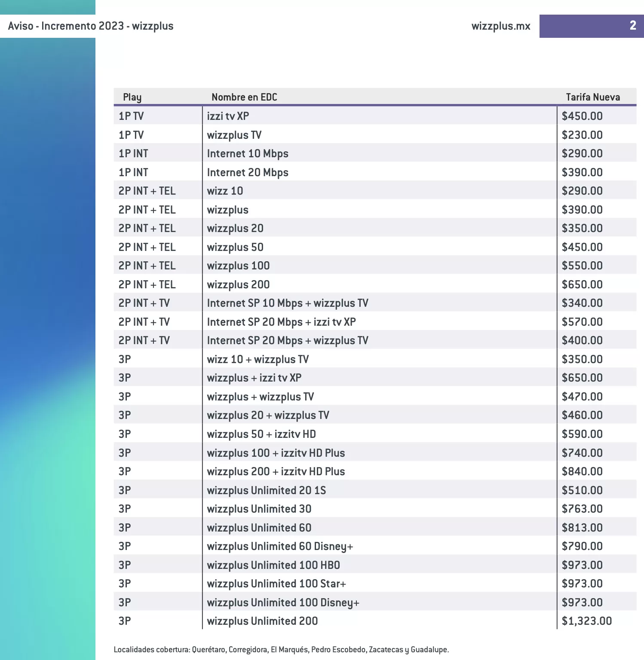Viewport: 644px width, 660px height.
Task: Click the $400.00 price
Action: [x=582, y=340]
